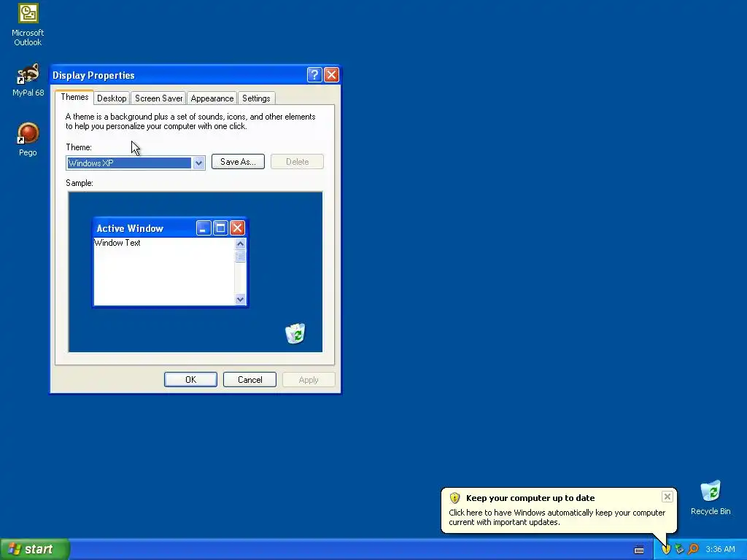Click the sample Active Window maximize icon
The width and height of the screenshot is (747, 560).
220,228
